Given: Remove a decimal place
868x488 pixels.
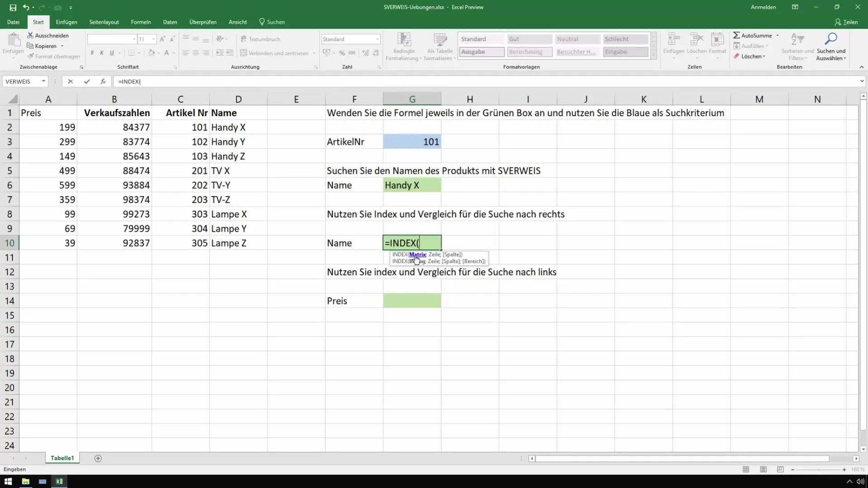Looking at the screenshot, I should [x=375, y=53].
